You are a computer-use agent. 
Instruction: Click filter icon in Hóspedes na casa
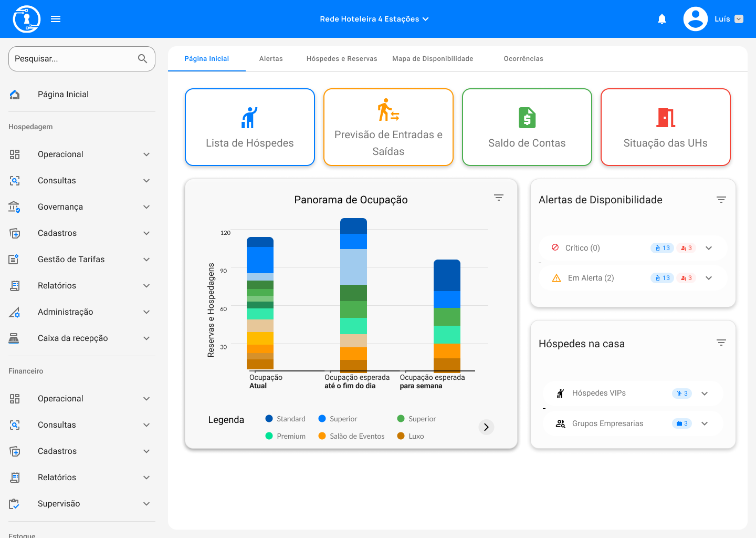click(721, 343)
